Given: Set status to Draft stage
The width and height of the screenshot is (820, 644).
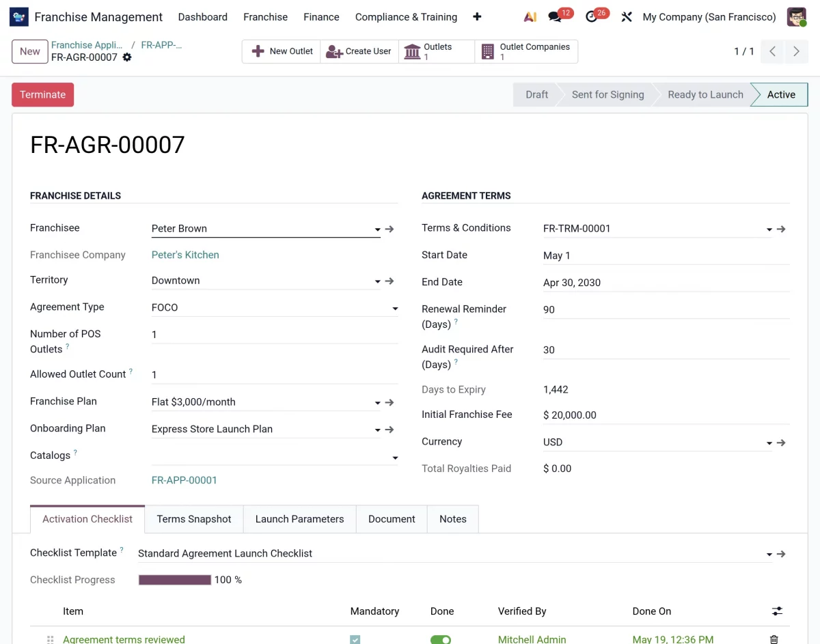Looking at the screenshot, I should point(536,95).
